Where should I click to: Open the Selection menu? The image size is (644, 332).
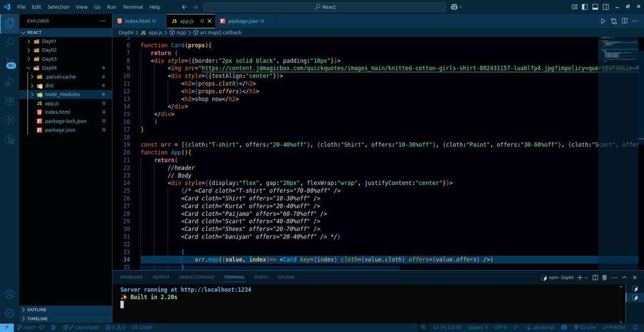pyautogui.click(x=58, y=7)
